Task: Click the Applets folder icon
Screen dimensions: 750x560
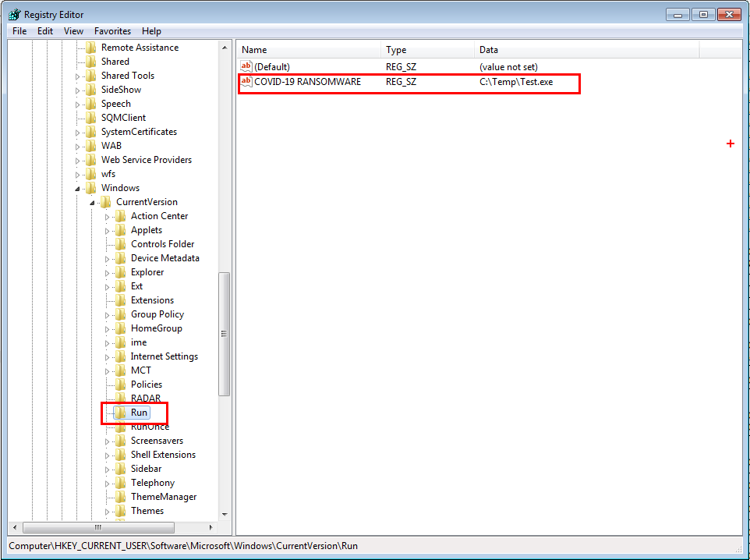Action: (x=121, y=230)
